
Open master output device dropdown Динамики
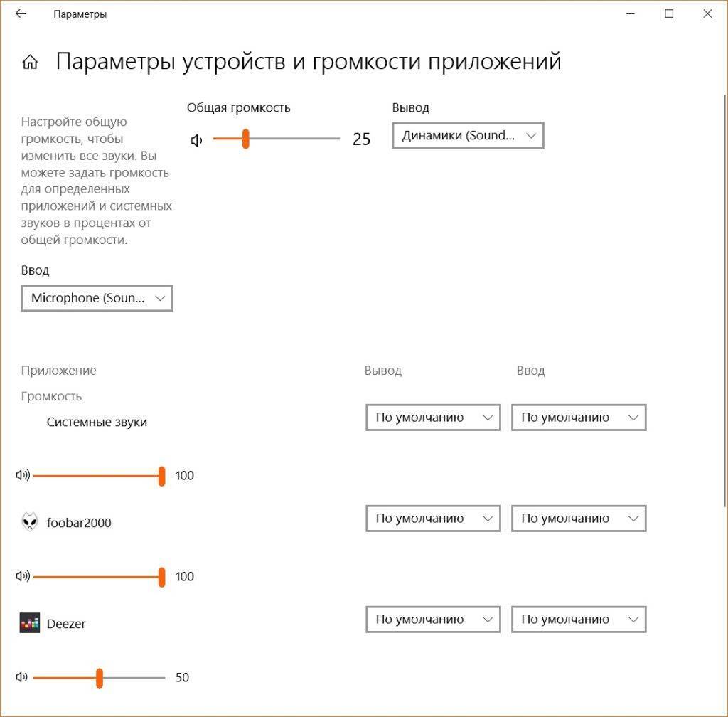[468, 136]
